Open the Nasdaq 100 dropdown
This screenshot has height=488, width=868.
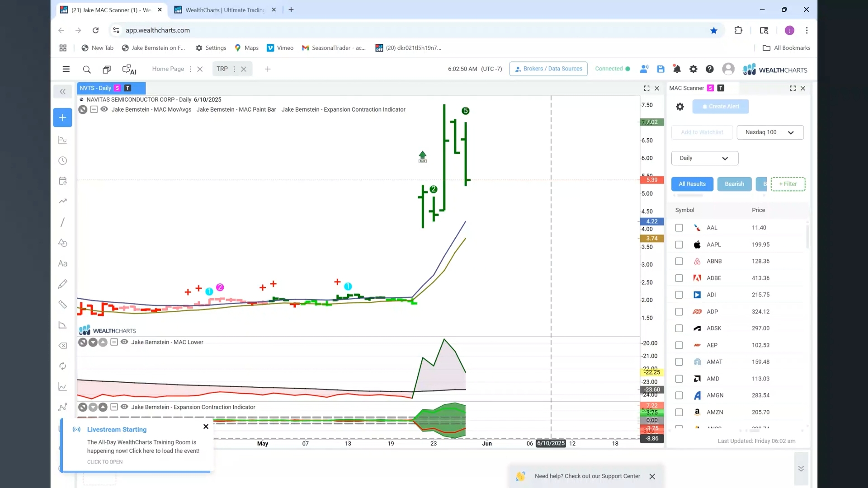(x=770, y=132)
